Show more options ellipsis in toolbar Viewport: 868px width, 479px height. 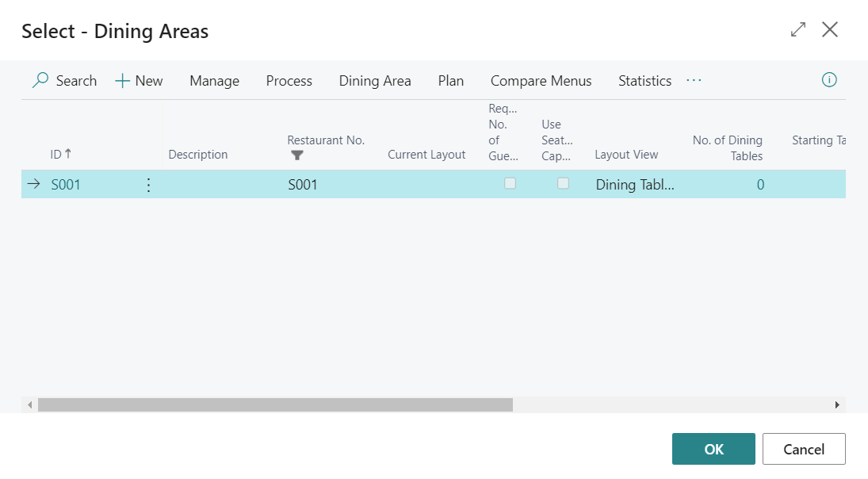coord(694,80)
